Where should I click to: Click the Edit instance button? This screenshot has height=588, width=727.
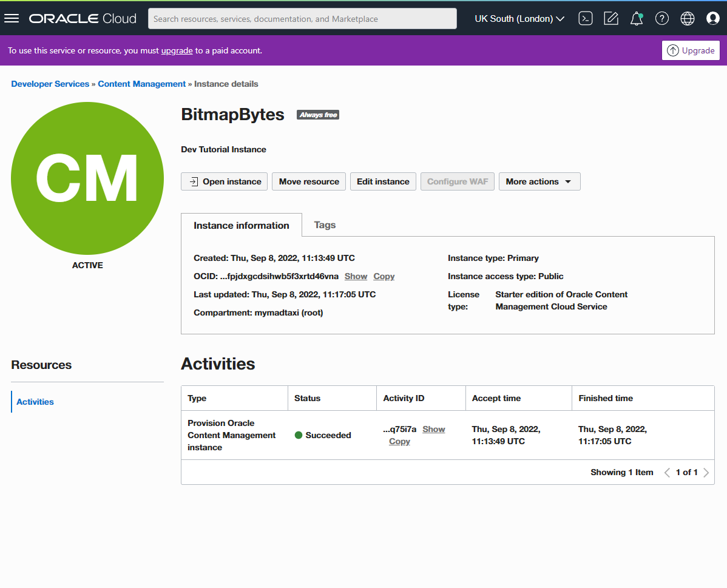click(x=383, y=182)
